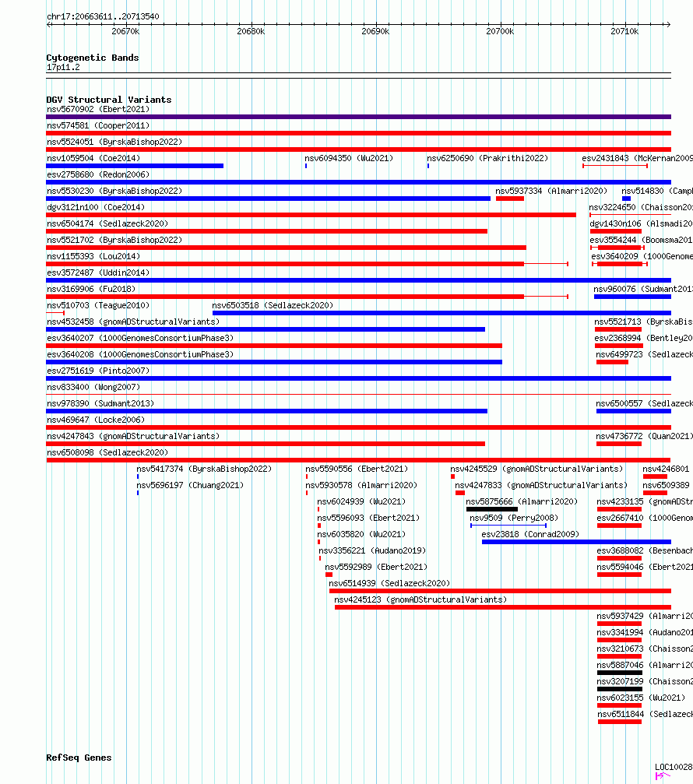693x784 pixels.
Task: Click esv2758680 (Redon2006) label
Action: [98, 174]
